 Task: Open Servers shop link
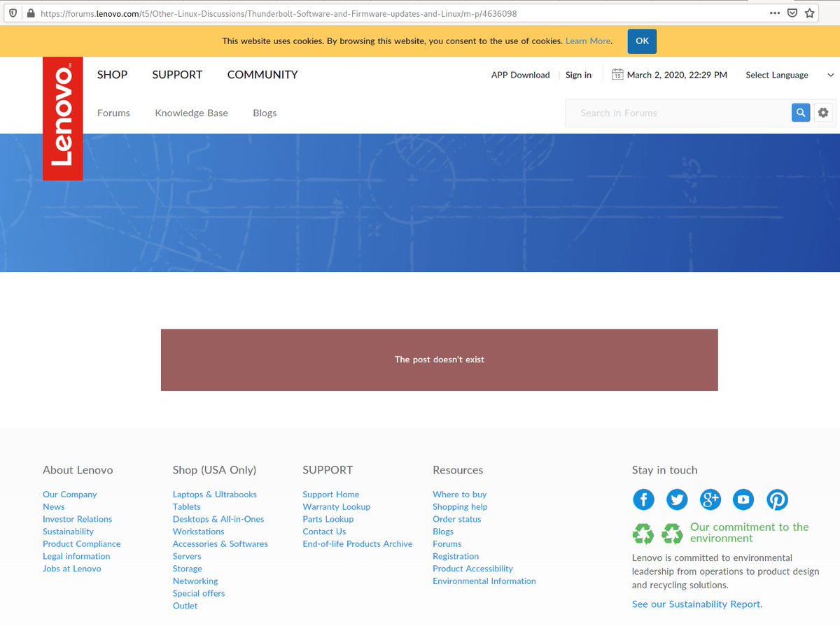pos(187,556)
